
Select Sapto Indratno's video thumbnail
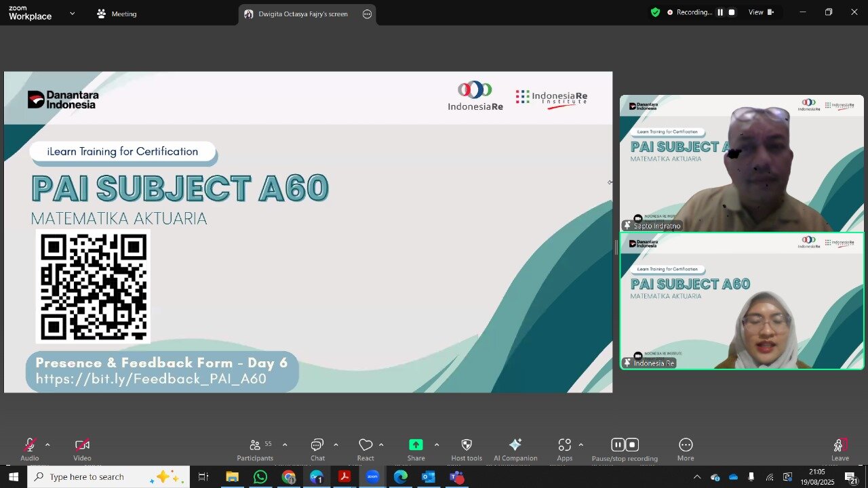[x=741, y=163]
